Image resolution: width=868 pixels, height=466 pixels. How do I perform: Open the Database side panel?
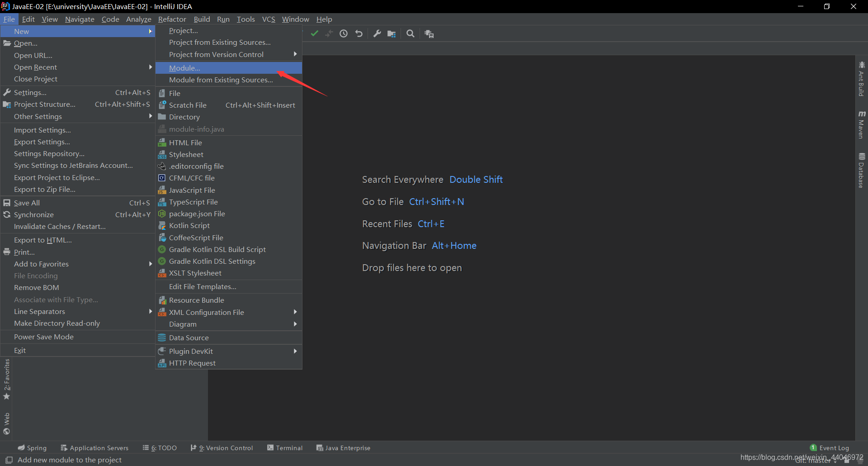click(x=862, y=171)
